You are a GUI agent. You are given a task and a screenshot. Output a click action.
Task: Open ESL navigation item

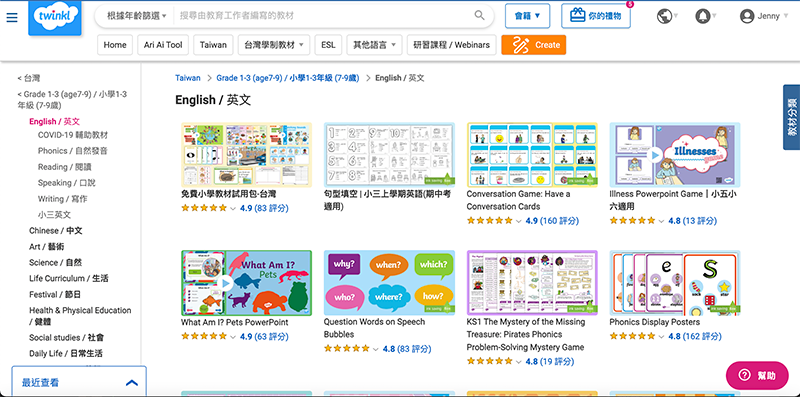pos(328,45)
